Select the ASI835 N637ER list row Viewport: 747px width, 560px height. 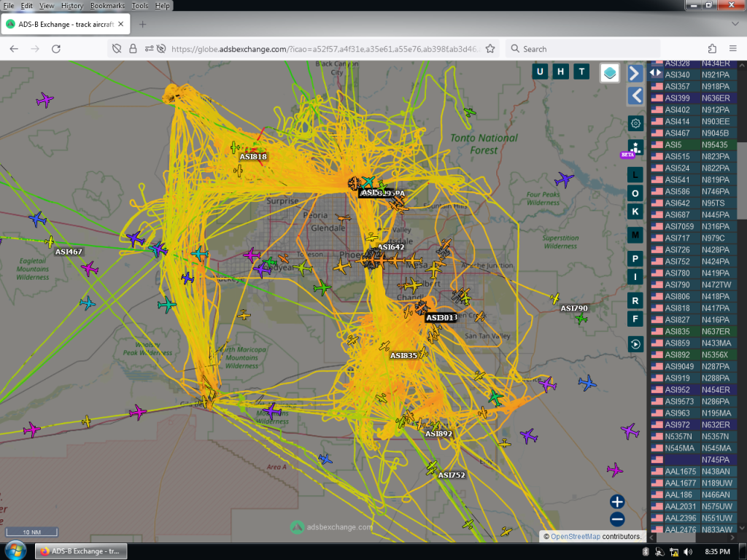coord(694,332)
